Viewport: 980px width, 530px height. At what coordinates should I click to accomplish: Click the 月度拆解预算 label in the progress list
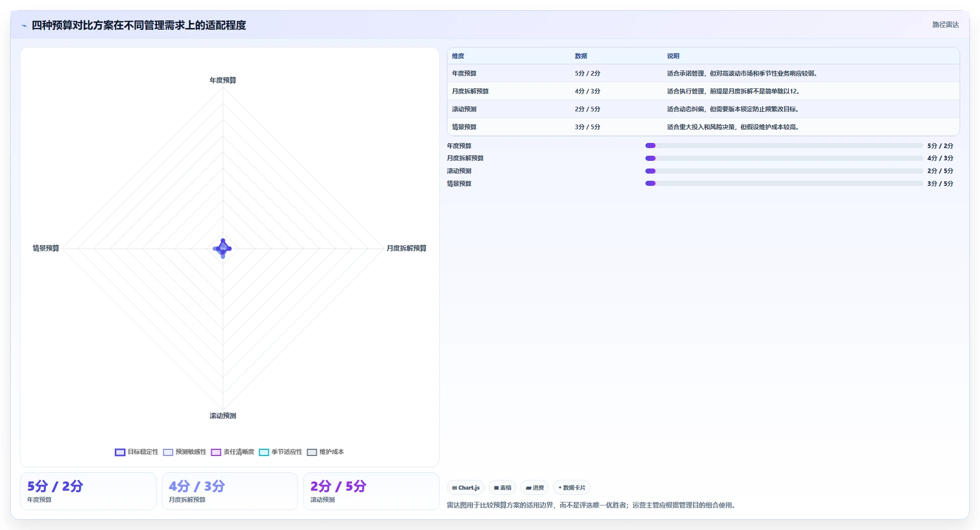465,158
